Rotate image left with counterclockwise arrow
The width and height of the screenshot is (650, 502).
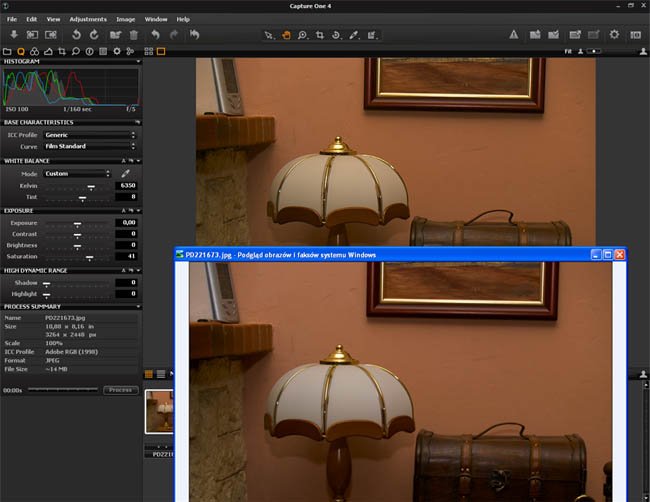click(75, 35)
